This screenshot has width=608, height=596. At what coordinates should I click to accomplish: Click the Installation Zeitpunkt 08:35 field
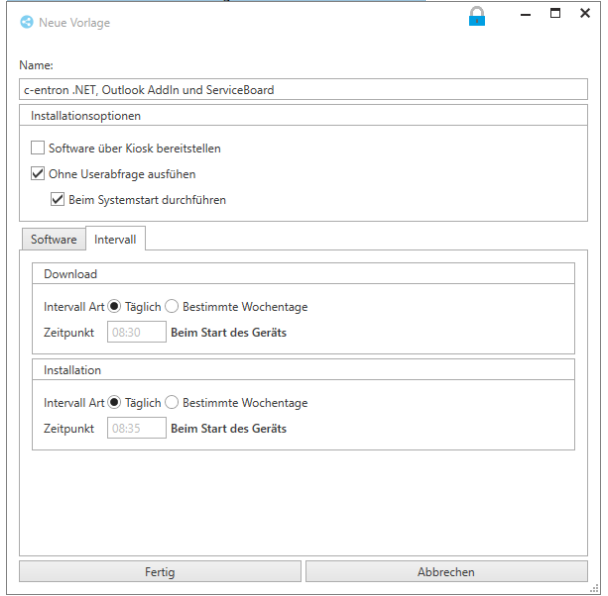135,428
